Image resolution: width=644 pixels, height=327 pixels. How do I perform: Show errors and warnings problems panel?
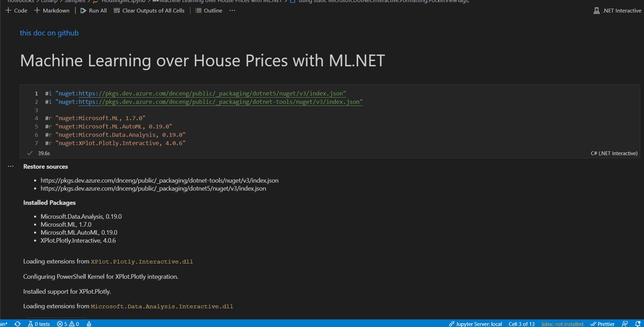[68, 324]
